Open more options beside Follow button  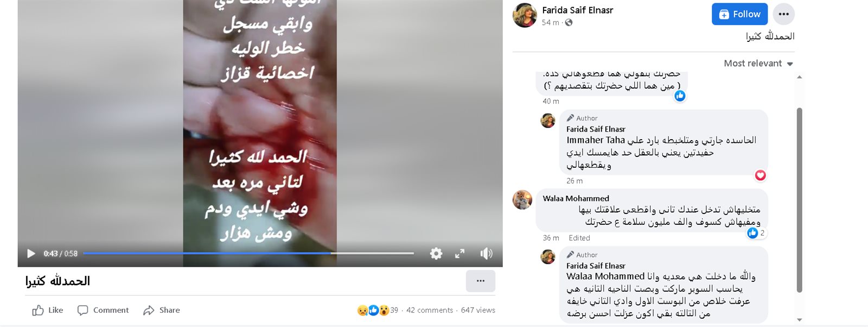point(784,14)
